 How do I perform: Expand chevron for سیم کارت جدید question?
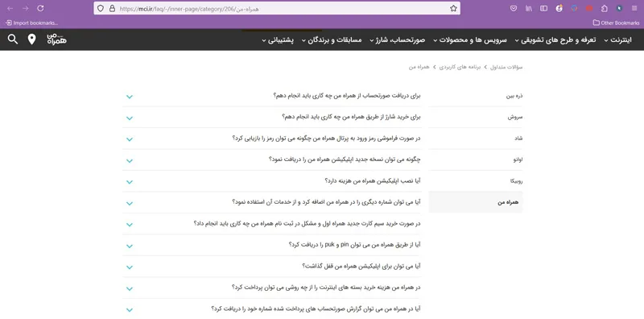(130, 225)
